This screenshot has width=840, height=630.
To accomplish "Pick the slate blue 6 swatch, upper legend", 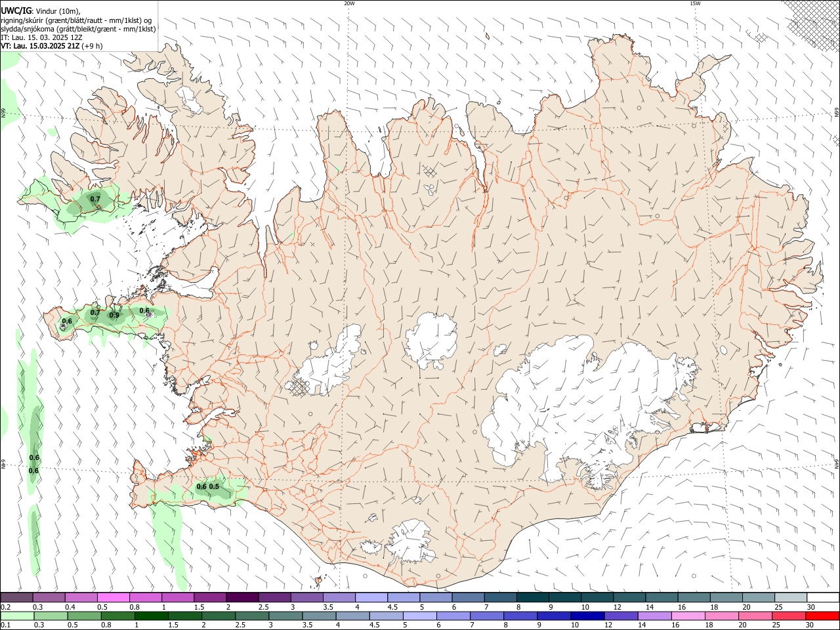I will click(x=468, y=597).
